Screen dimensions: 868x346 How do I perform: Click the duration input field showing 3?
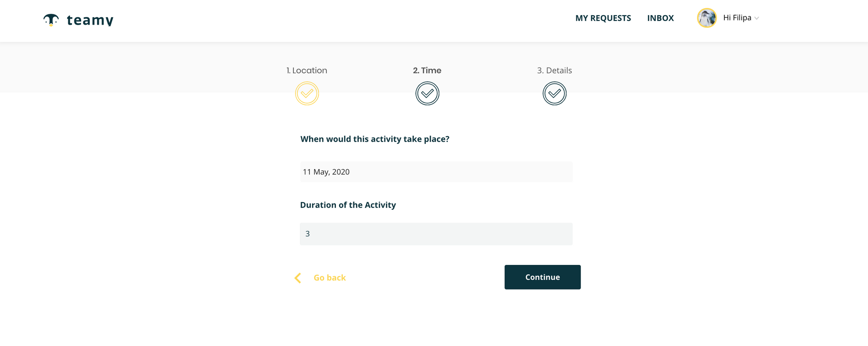click(436, 234)
